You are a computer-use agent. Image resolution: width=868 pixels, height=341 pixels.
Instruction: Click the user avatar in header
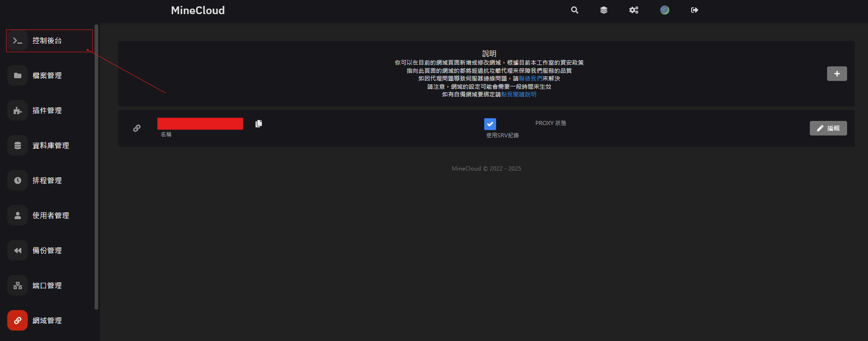[665, 10]
